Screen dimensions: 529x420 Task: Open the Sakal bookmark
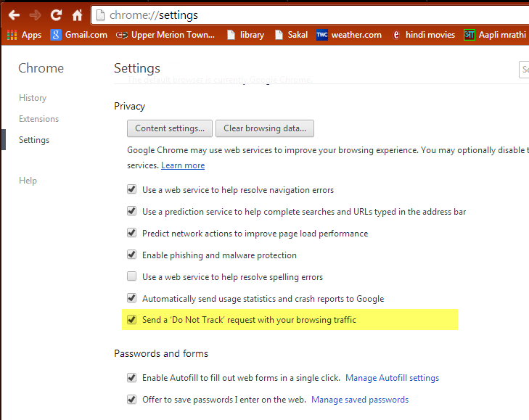(292, 35)
